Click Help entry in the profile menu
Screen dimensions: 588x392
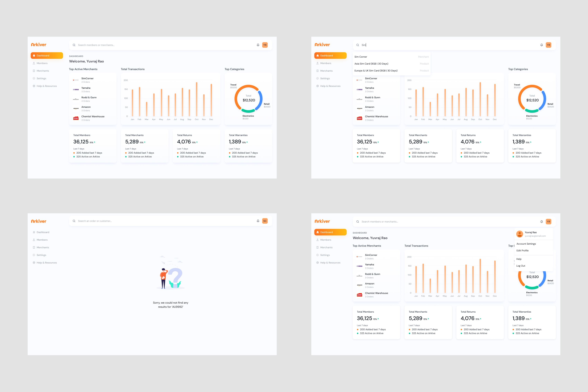(x=519, y=259)
